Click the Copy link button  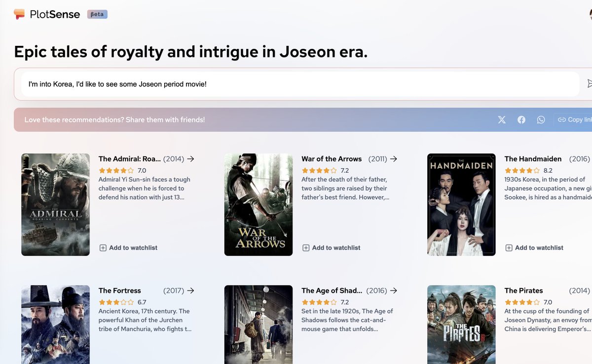tap(574, 120)
